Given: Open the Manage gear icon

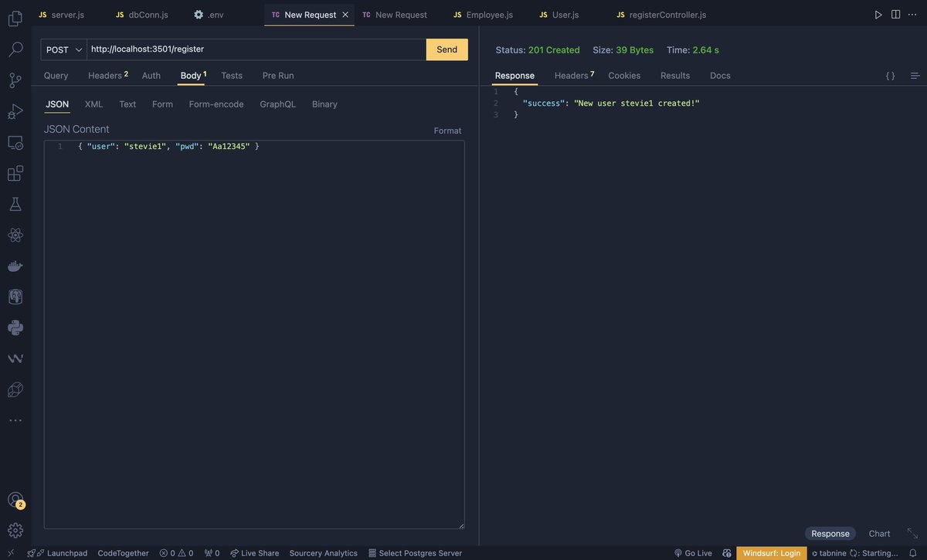Looking at the screenshot, I should [x=15, y=531].
